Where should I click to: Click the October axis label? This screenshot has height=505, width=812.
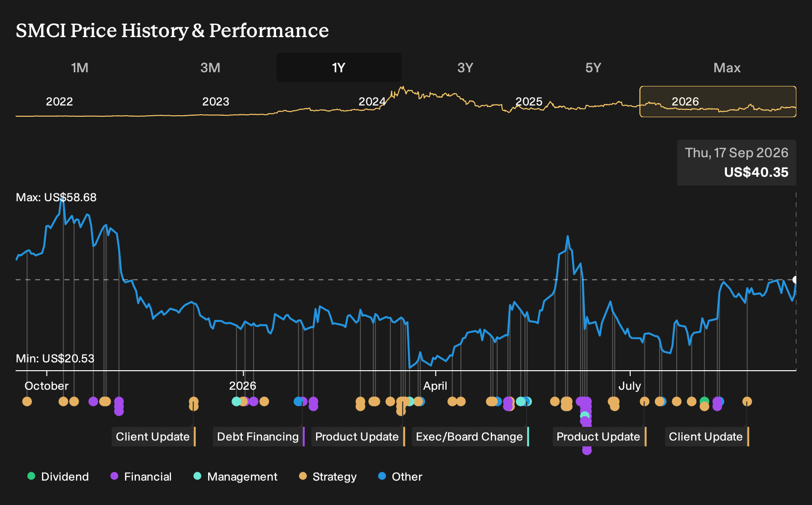(46, 386)
